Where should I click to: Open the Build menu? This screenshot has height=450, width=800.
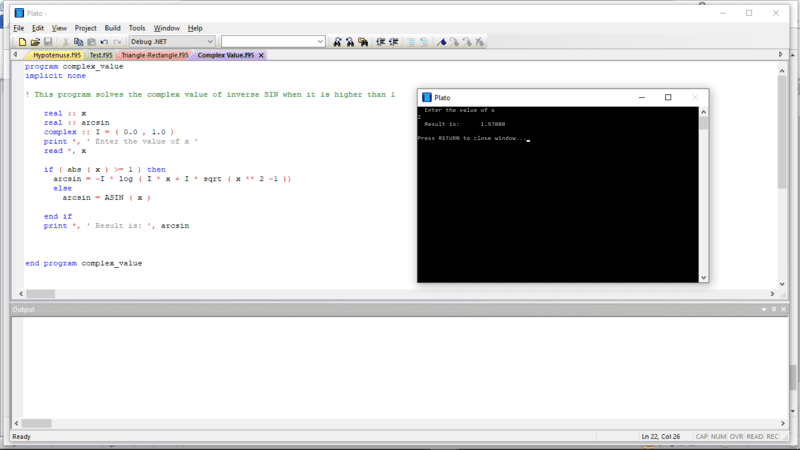tap(113, 28)
